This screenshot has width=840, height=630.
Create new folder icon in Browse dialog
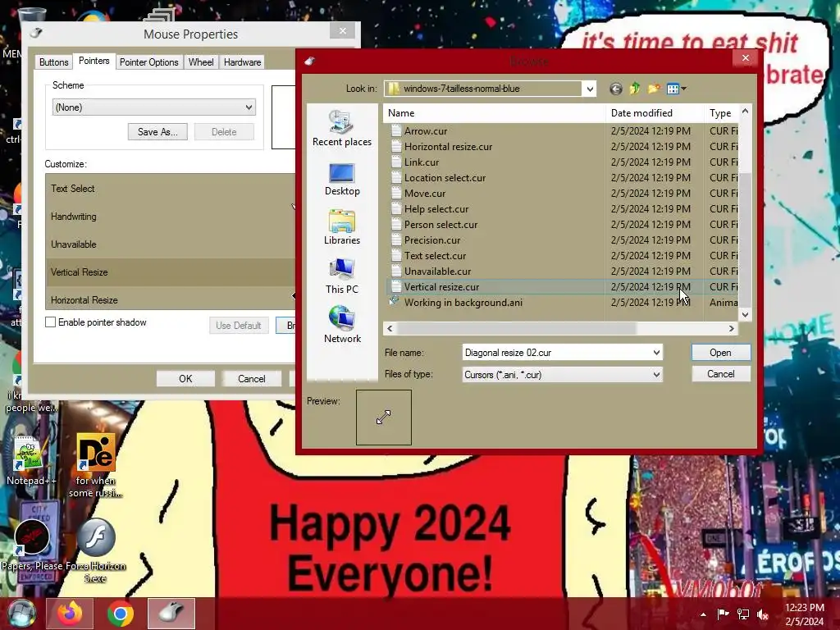pos(654,89)
